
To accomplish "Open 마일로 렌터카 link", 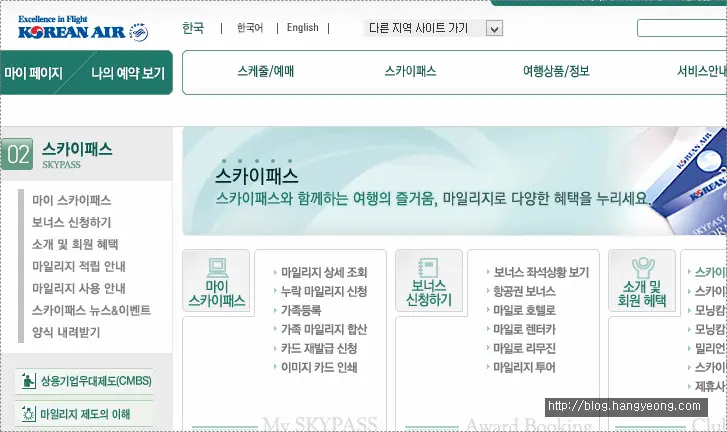I will (x=524, y=329).
